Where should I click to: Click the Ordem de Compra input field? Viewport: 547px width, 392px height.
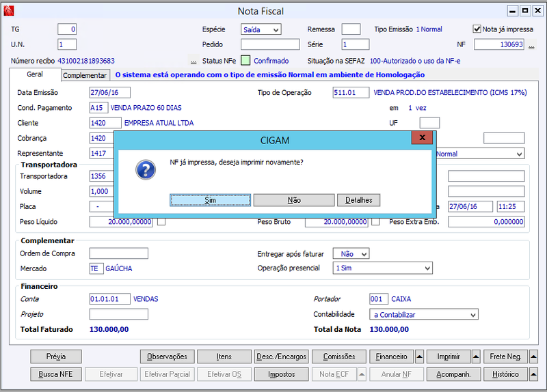pyautogui.click(x=119, y=253)
